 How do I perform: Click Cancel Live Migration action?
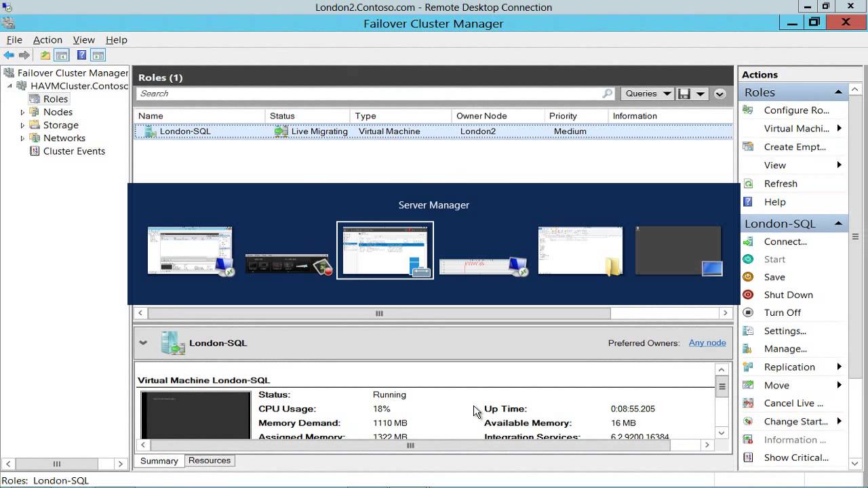point(793,403)
